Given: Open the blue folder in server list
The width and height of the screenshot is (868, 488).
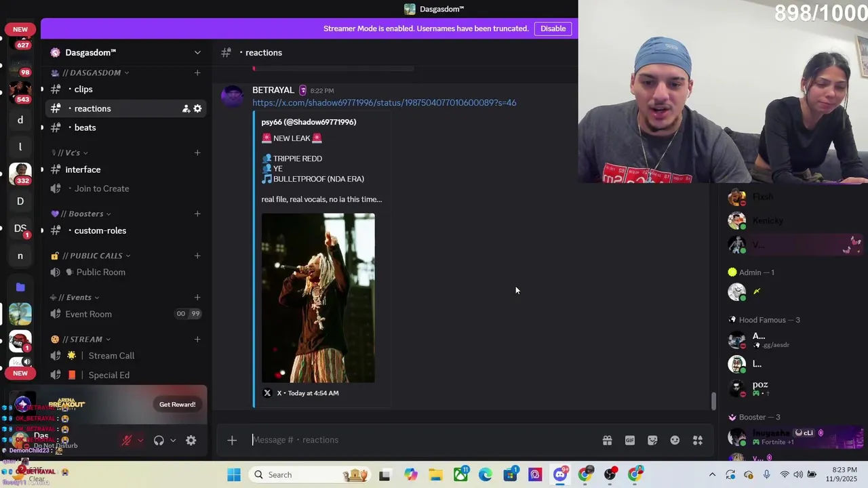Looking at the screenshot, I should (20, 287).
